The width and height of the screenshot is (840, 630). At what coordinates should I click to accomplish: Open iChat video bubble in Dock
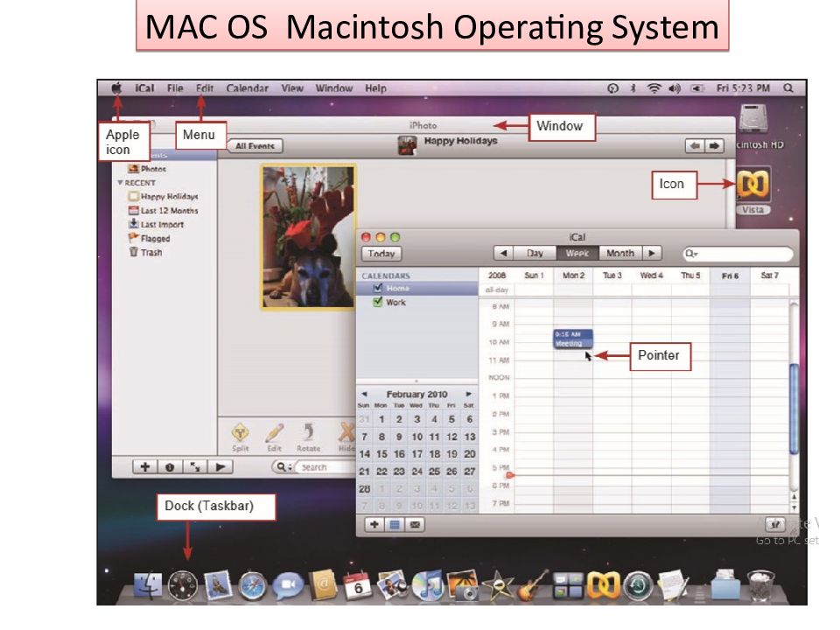point(288,585)
